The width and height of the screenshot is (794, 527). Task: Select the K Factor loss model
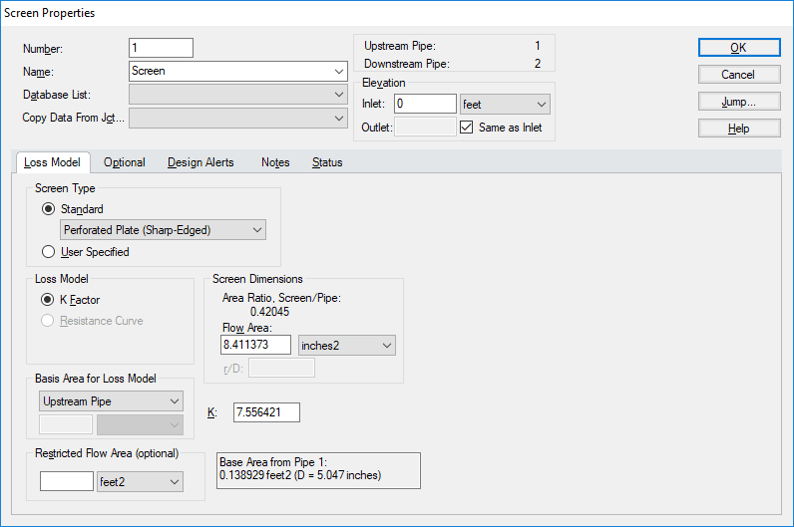coord(49,299)
